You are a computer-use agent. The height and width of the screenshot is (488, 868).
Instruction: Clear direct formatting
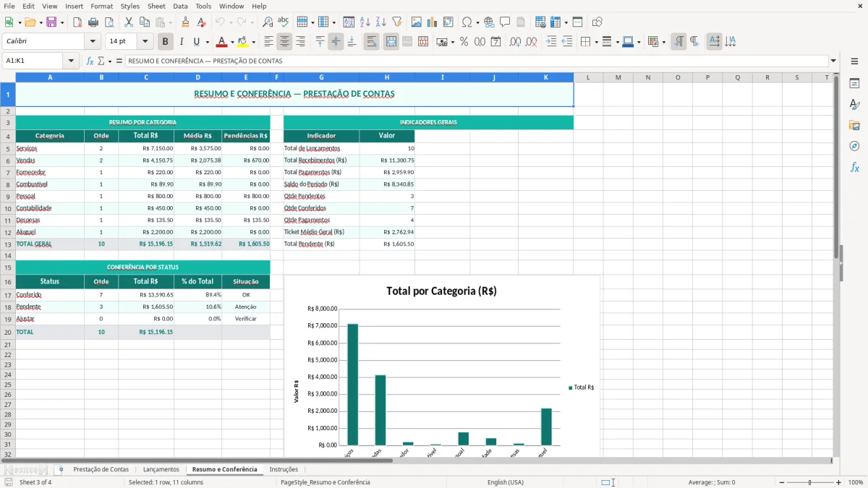click(201, 22)
